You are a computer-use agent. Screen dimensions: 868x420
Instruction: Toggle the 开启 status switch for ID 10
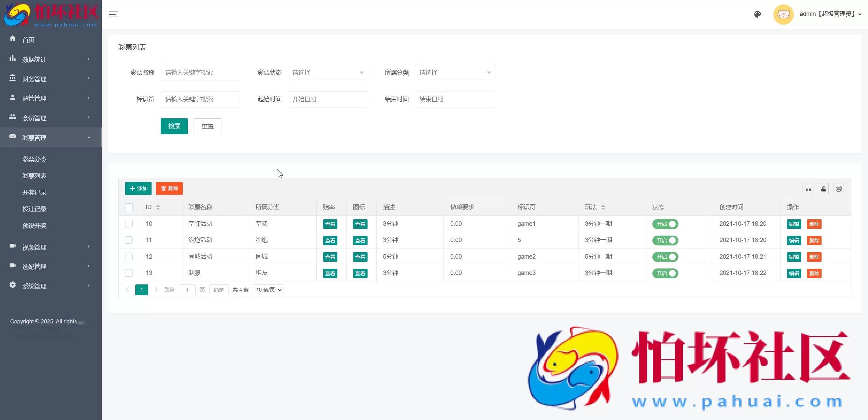(665, 224)
